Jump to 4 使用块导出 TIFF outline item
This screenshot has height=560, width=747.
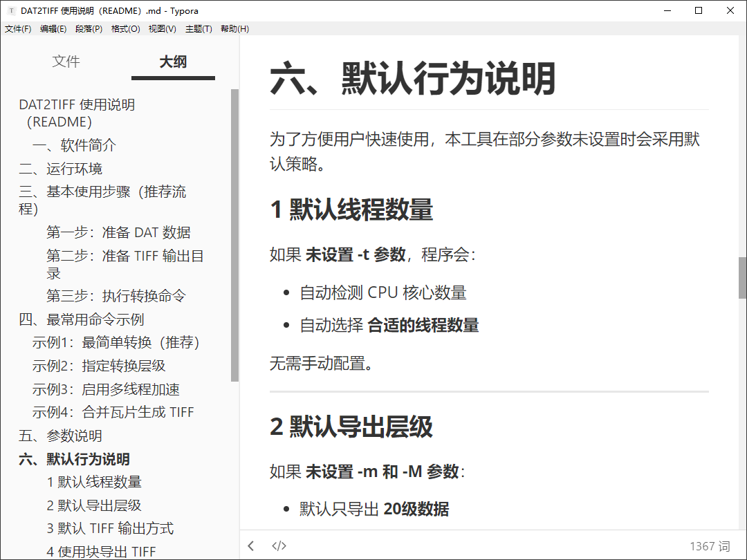(101, 552)
